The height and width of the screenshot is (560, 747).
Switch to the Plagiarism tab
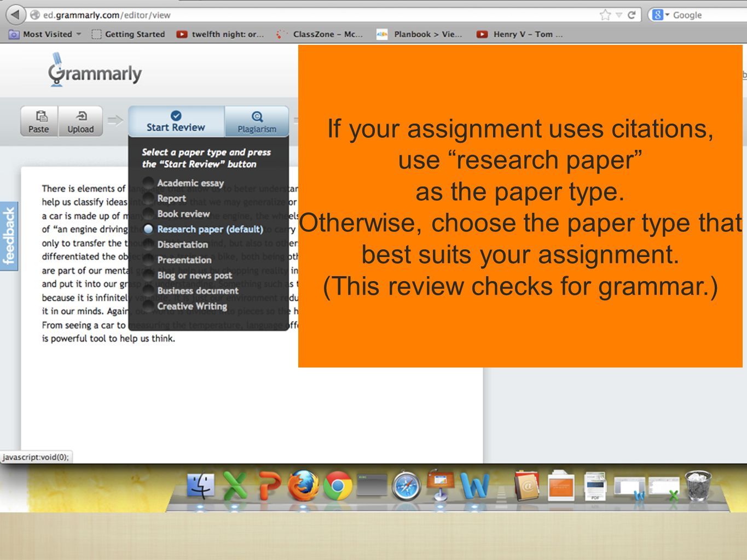pos(257,121)
